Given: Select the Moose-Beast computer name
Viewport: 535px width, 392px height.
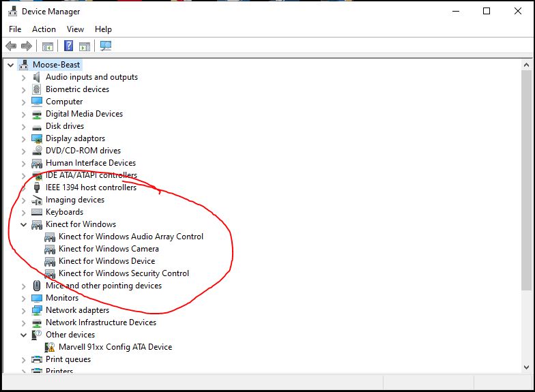Looking at the screenshot, I should coord(56,65).
